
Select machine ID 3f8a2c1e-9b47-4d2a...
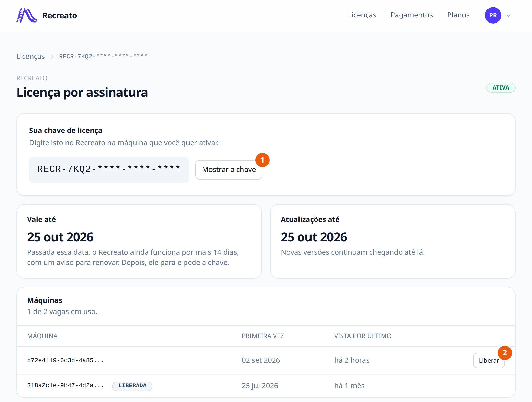65,385
